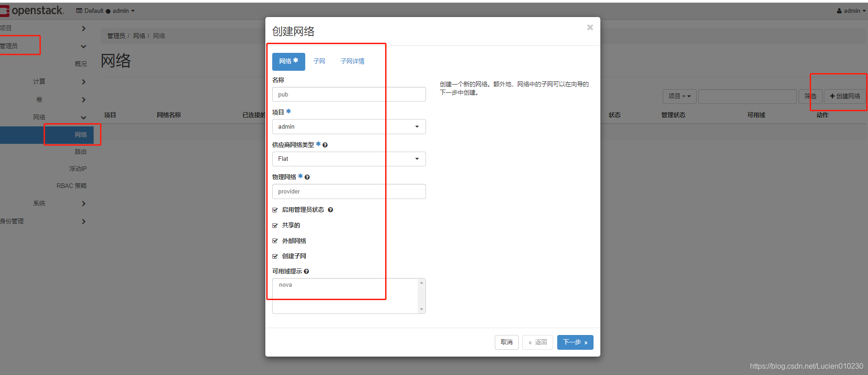Screen dimensions: 868x375
Task: Open 概况 in the sidebar
Action: point(81,64)
